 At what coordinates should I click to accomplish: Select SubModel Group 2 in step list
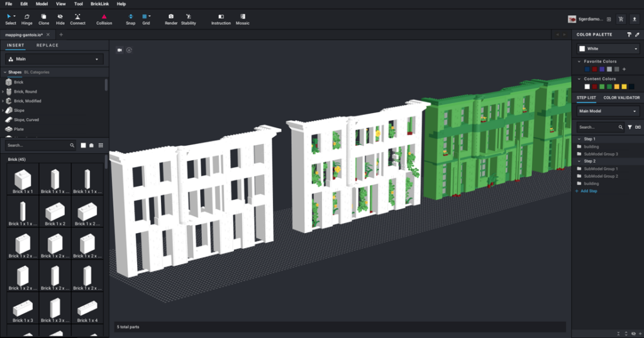601,177
